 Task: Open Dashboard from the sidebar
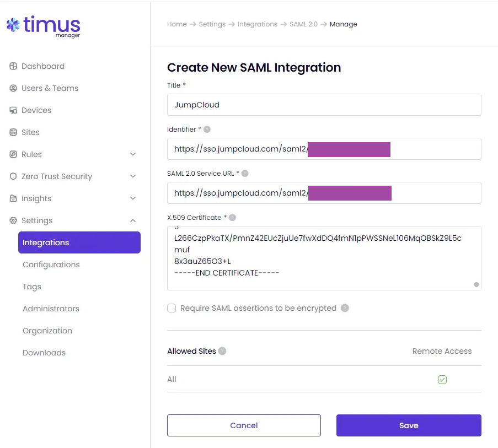pyautogui.click(x=43, y=66)
